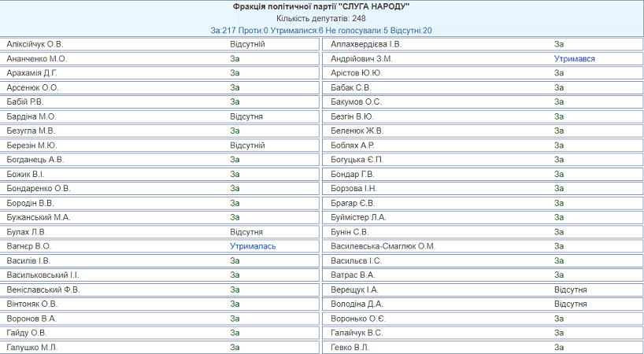Select deputy Василевська-Смаглюк О.М.
The image size is (644, 354).
(383, 246)
